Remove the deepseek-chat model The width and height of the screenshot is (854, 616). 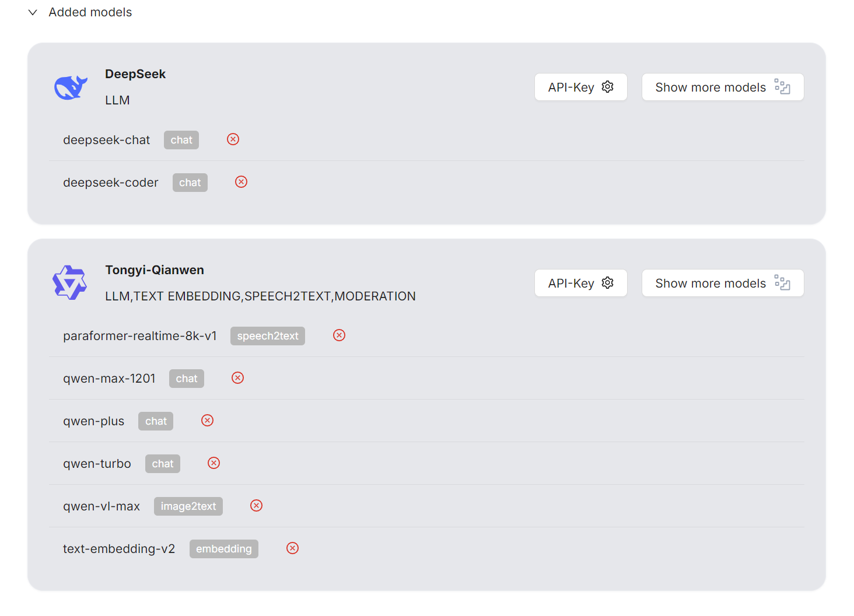[233, 139]
